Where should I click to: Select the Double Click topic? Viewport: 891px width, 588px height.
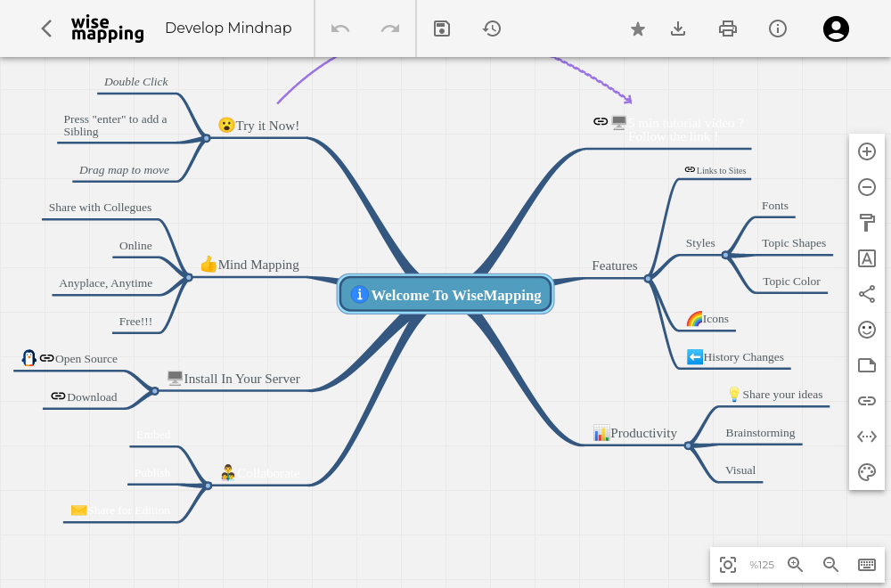135,82
